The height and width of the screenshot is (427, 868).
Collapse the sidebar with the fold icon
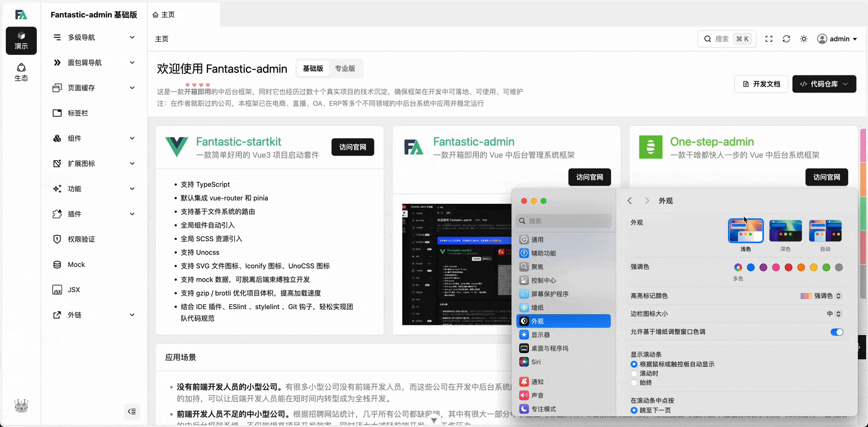click(x=132, y=412)
